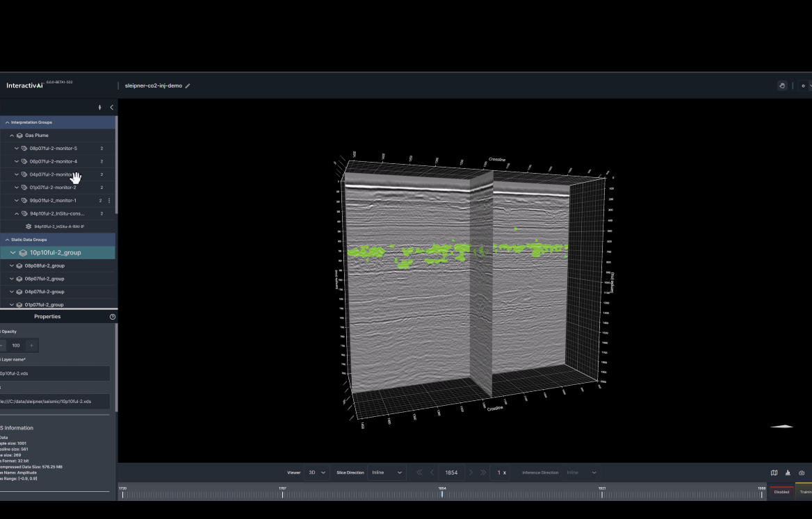The height and width of the screenshot is (519, 812).
Task: Click the Properties help question mark icon
Action: point(113,317)
